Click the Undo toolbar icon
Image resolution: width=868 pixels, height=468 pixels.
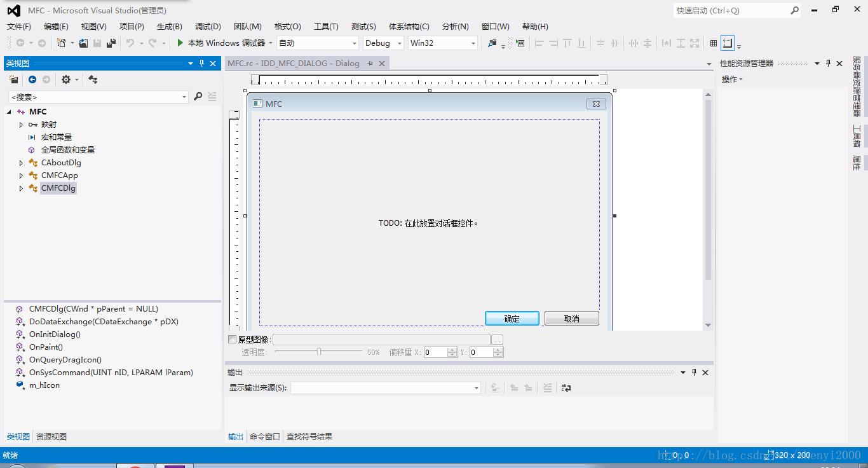coord(130,43)
